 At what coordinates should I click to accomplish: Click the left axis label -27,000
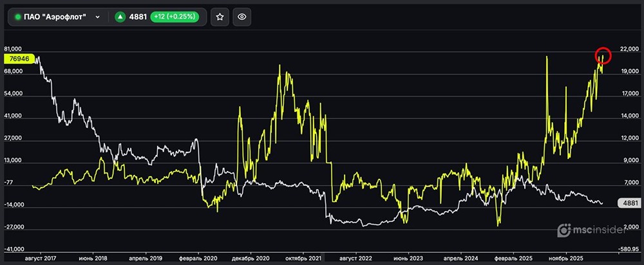point(14,227)
